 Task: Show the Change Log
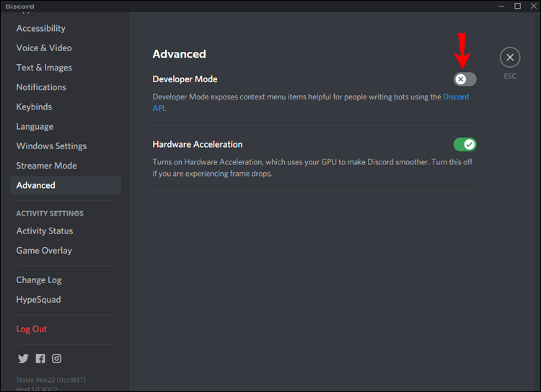tap(39, 280)
